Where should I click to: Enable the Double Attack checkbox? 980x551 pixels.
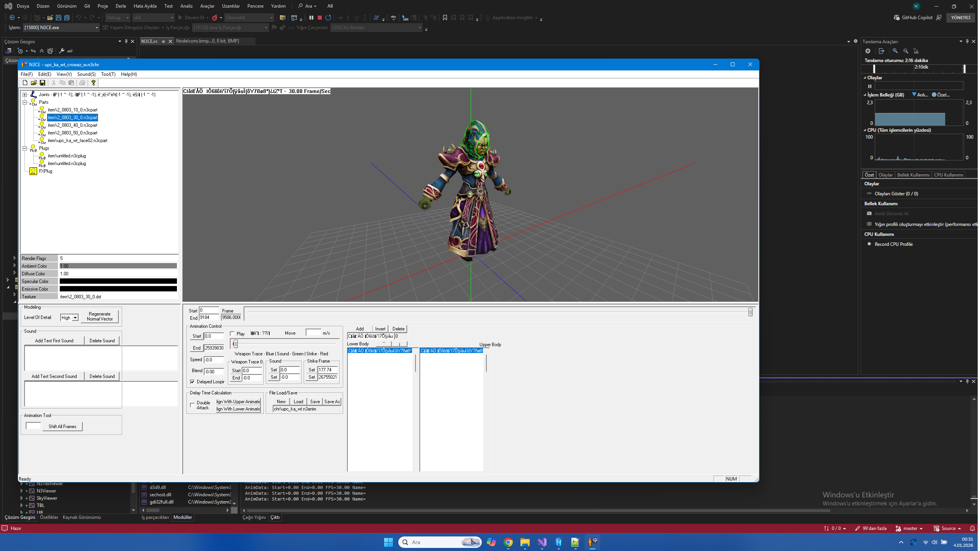point(192,405)
